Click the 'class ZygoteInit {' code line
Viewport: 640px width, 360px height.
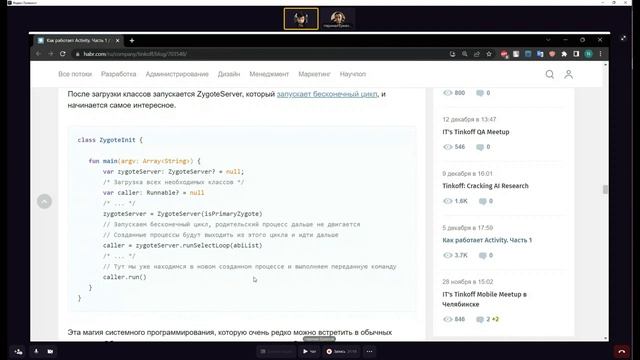(110, 140)
